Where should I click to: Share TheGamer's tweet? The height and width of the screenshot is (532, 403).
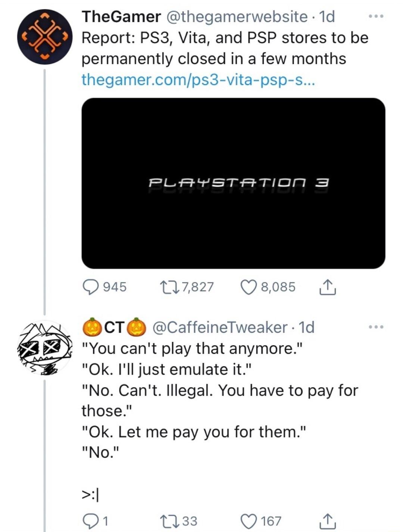[327, 287]
